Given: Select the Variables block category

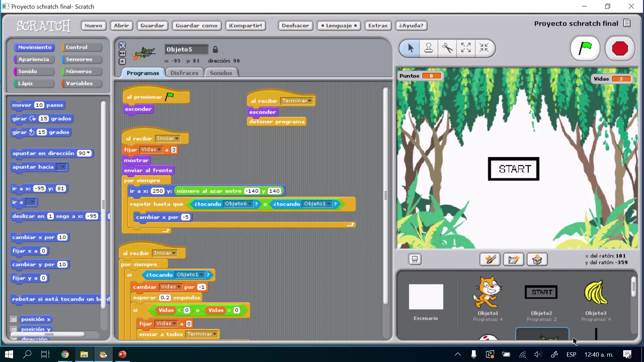Looking at the screenshot, I should (x=82, y=83).
